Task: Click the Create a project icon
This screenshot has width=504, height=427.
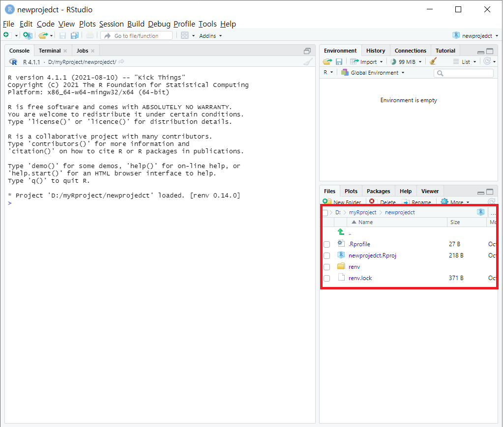Action: (x=28, y=35)
